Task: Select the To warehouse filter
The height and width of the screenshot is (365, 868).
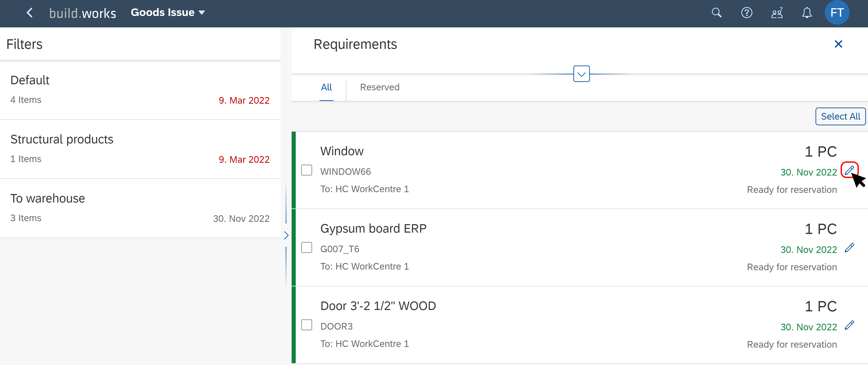Action: [140, 209]
